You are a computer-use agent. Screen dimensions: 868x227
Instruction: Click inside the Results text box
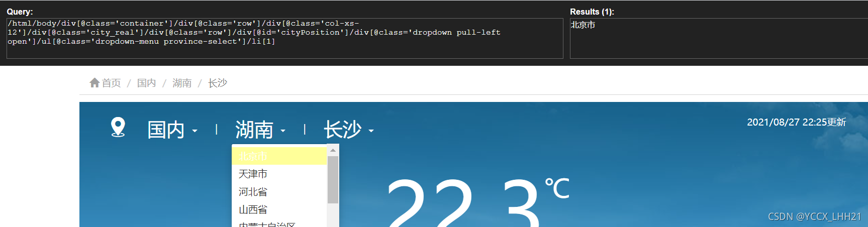point(719,38)
